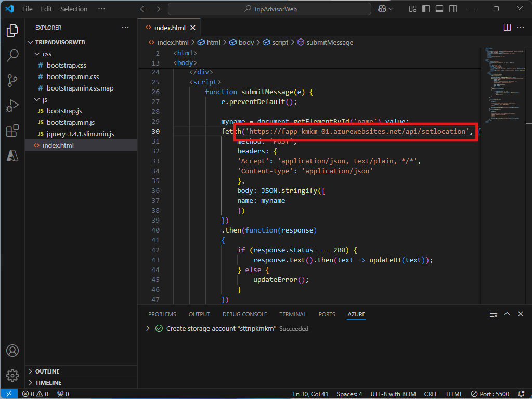
Task: Open the File menu
Action: point(28,9)
